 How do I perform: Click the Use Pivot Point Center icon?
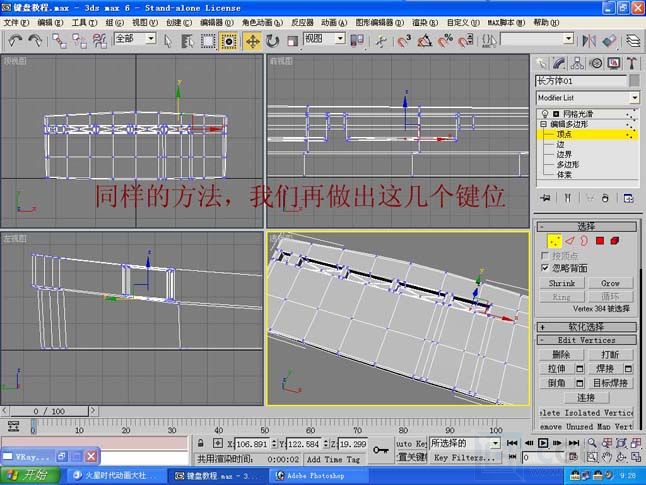[x=357, y=40]
